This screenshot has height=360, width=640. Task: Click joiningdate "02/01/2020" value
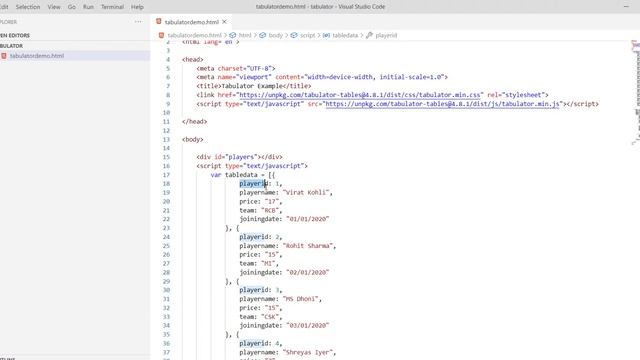(x=307, y=273)
